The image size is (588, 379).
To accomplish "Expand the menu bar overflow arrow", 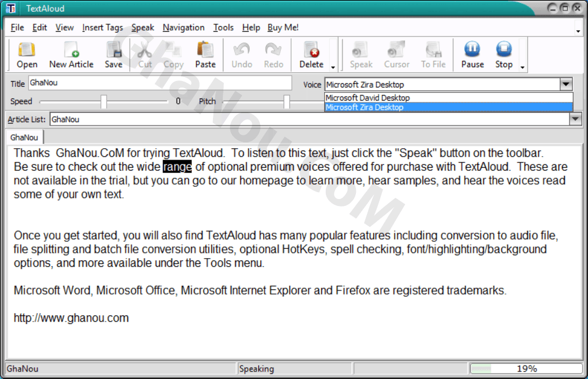I will tap(578, 31).
